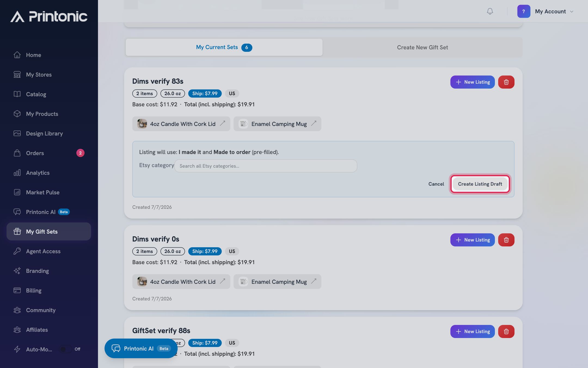588x368 pixels.
Task: Switch to My Current Sets tab
Action: point(224,47)
